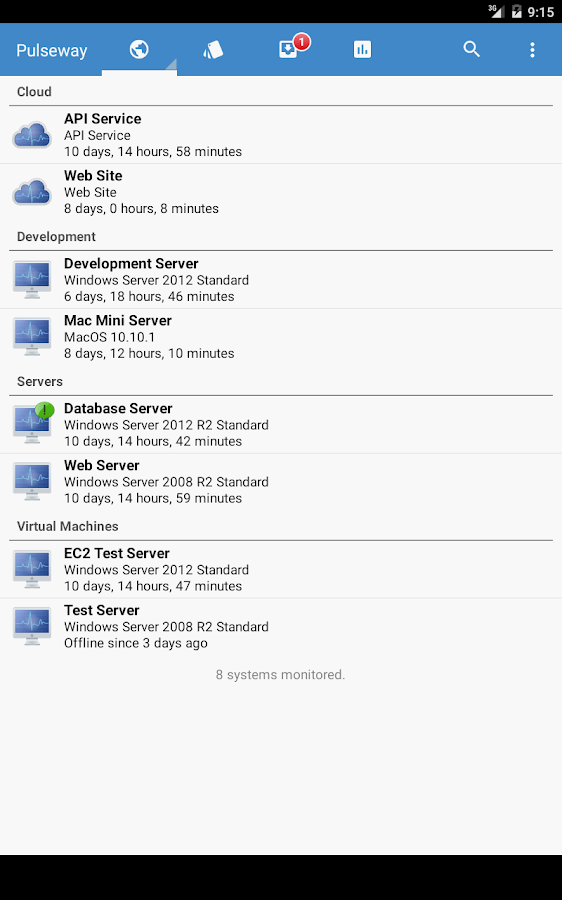Tap Database Server monitor icon with alert

point(33,423)
